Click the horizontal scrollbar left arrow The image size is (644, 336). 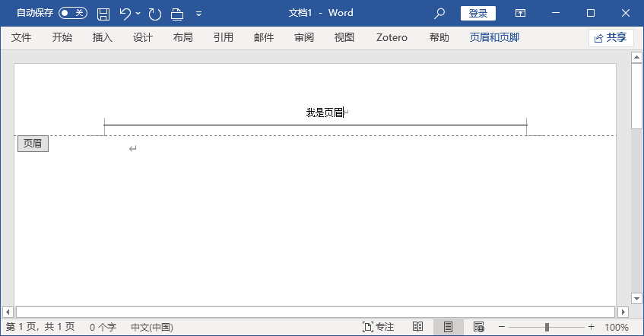click(x=8, y=312)
